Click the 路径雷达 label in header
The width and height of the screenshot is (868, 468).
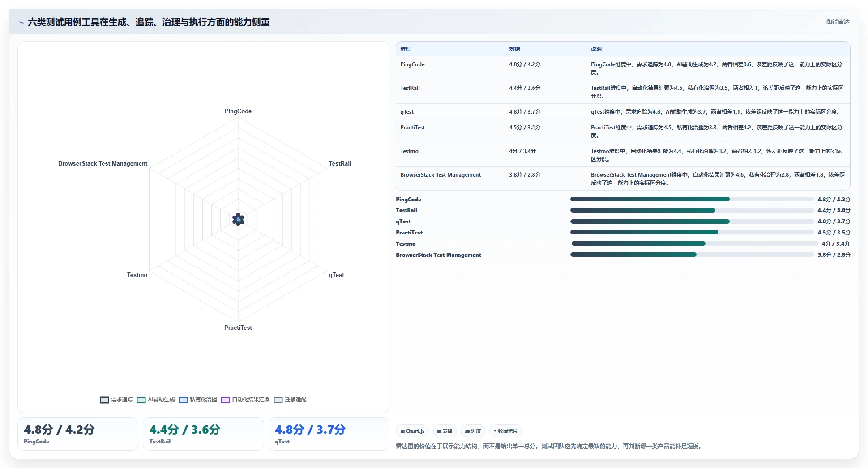838,22
